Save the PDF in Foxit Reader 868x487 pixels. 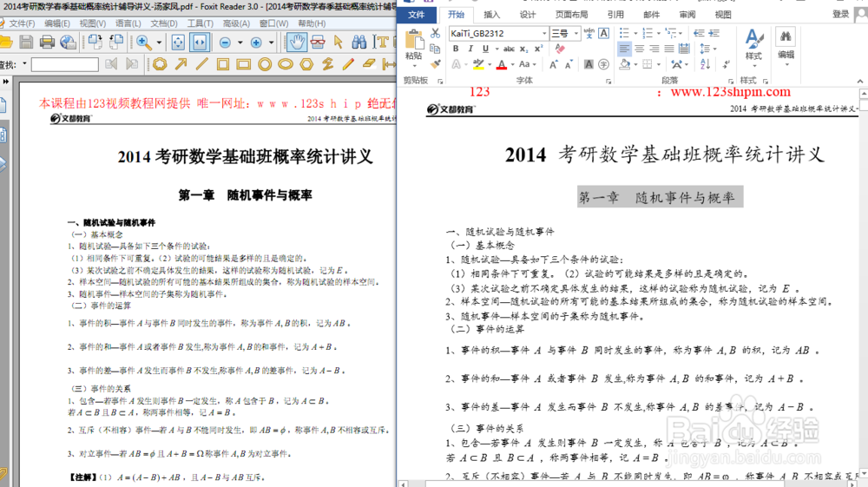pos(26,42)
